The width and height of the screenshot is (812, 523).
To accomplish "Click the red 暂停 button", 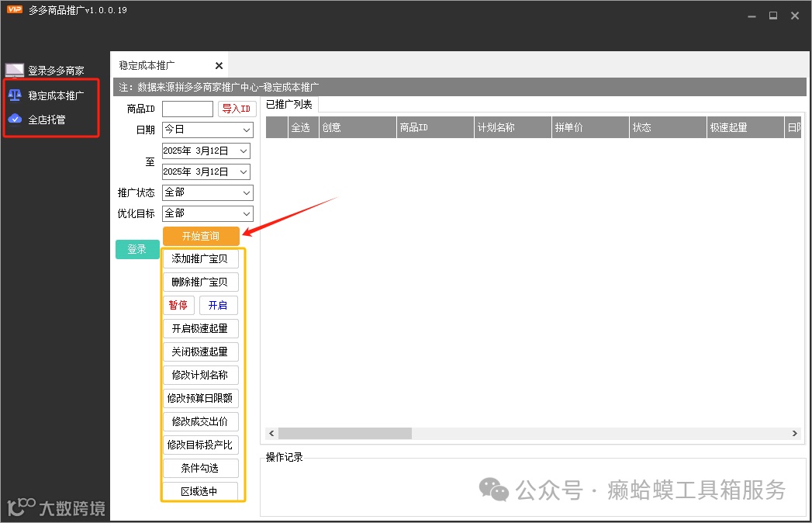I will pos(178,305).
